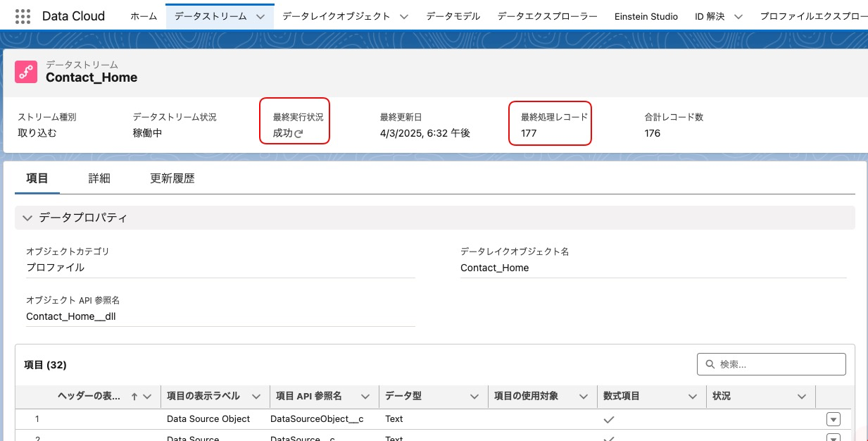Viewport: 868px width, 441px height.
Task: Open the データエクスプローラー navigation tab
Action: (x=548, y=16)
